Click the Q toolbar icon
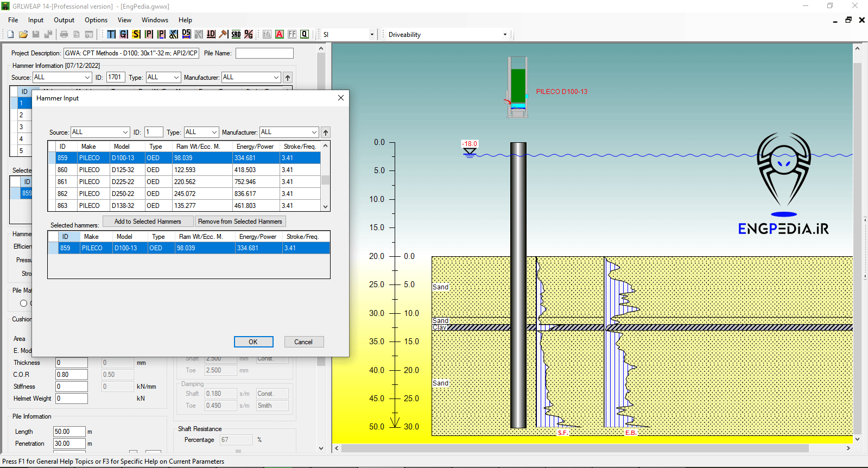868x468 pixels. [305, 34]
